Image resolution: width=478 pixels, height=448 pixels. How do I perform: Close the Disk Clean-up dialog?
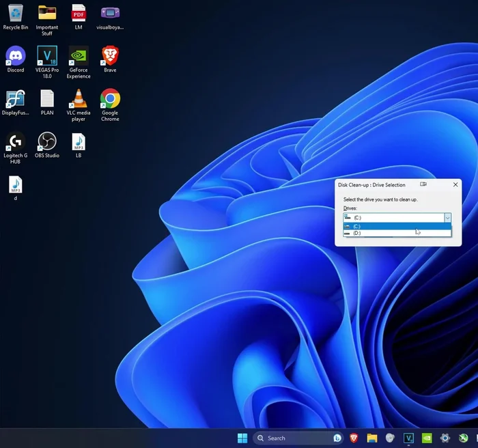click(x=455, y=184)
